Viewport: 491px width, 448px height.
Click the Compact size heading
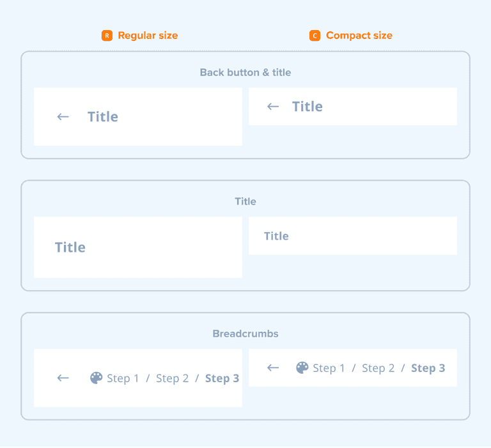(359, 36)
